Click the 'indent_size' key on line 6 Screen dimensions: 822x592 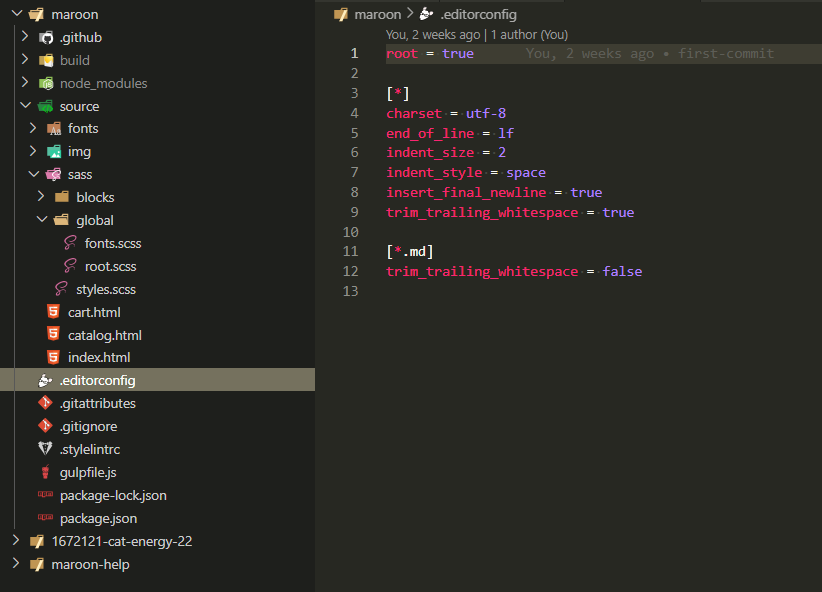[430, 153]
